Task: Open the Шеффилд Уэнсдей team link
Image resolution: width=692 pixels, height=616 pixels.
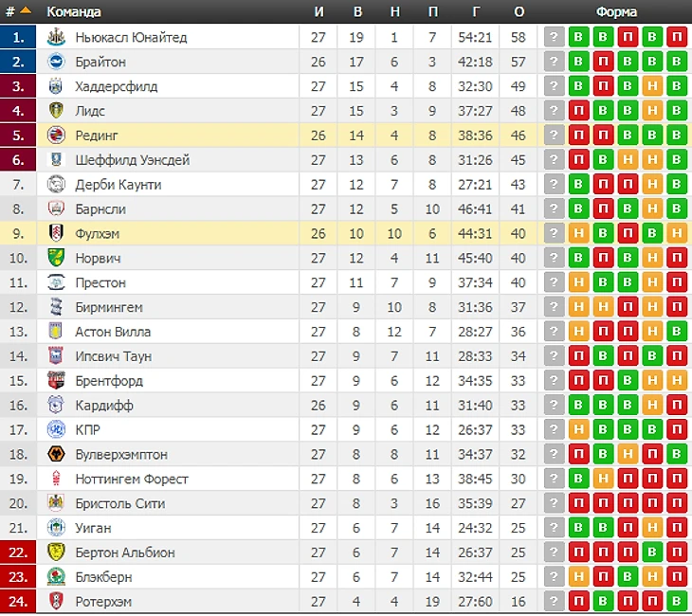Action: click(132, 160)
